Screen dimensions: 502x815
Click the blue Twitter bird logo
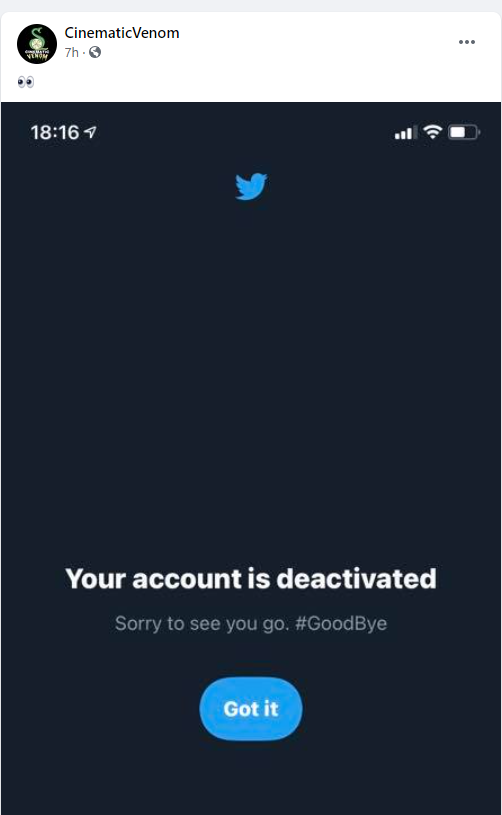(x=251, y=186)
